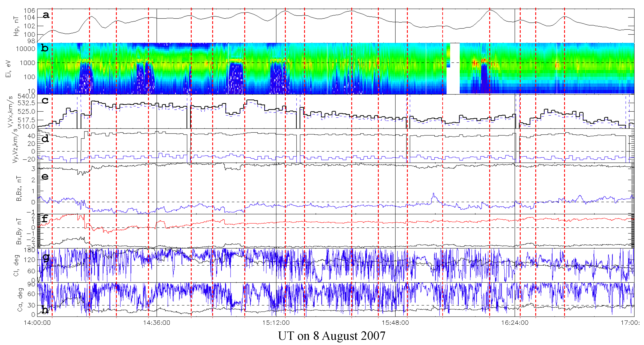
Task: Click the 16:24:00 time axis label
Action: 515,323
